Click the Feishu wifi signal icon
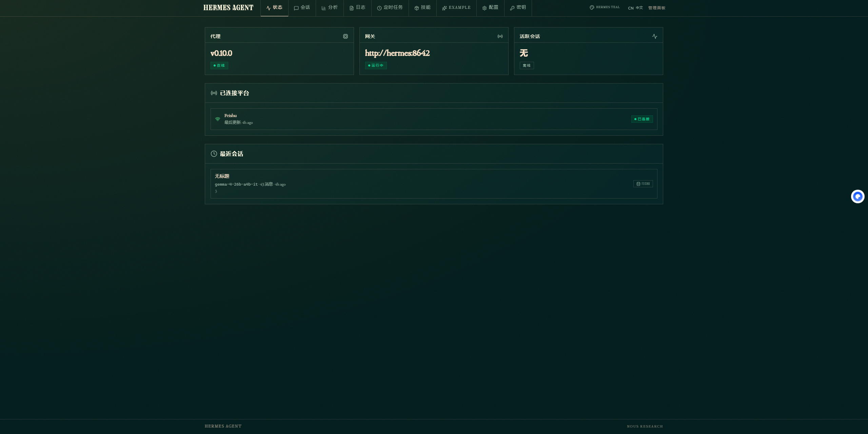 point(218,119)
